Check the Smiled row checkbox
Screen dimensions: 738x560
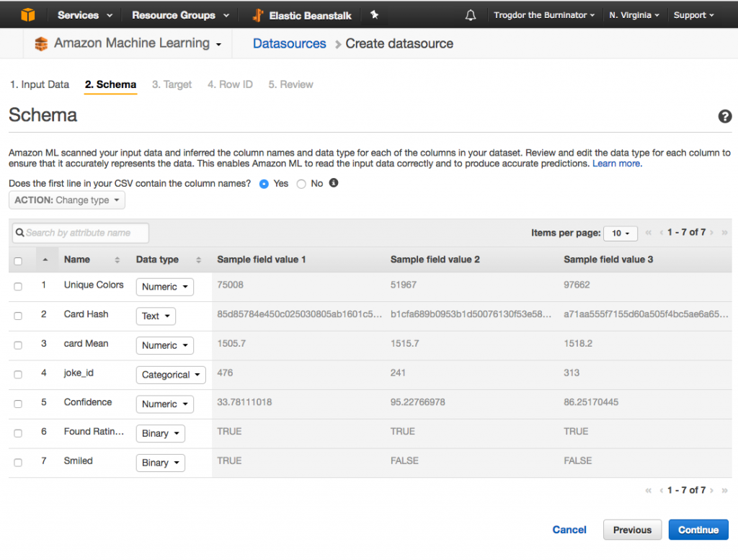click(x=18, y=463)
